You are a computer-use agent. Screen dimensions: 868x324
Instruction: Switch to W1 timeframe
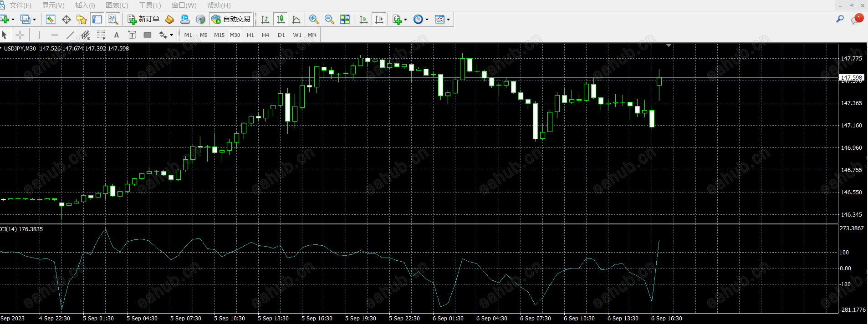point(297,35)
